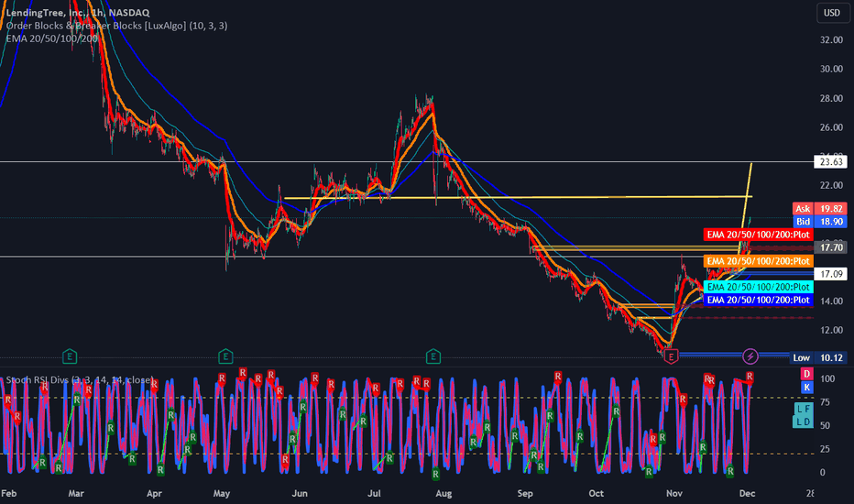Screen dimensions: 854x504
Task: Select the long yellow horizontal trendline near 21
Action: [x=518, y=197]
